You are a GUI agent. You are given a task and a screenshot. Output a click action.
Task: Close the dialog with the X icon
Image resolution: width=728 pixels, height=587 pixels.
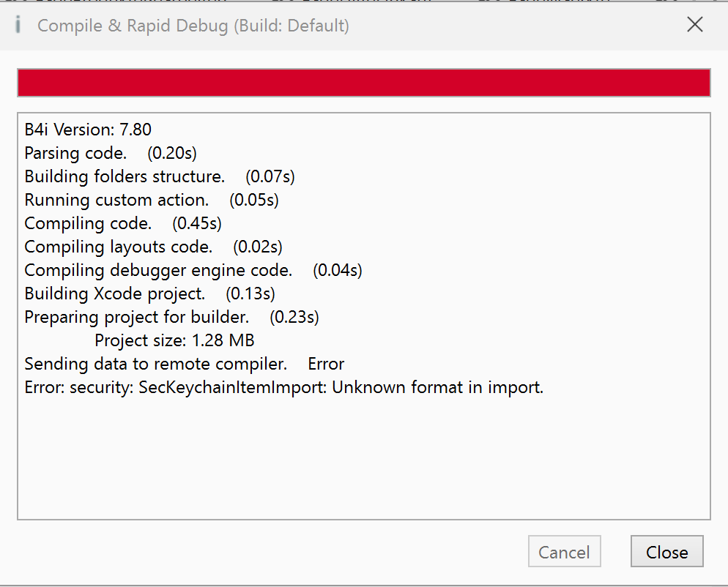pyautogui.click(x=694, y=25)
